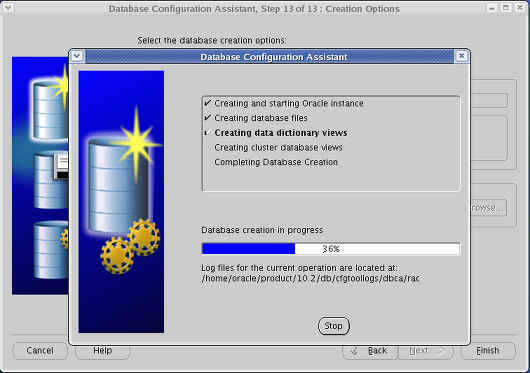
Task: Click the checkmark beside Creating database files
Action: point(208,118)
